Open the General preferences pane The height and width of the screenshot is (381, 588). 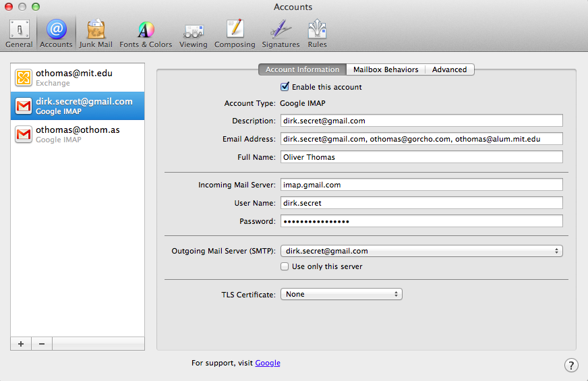point(19,34)
